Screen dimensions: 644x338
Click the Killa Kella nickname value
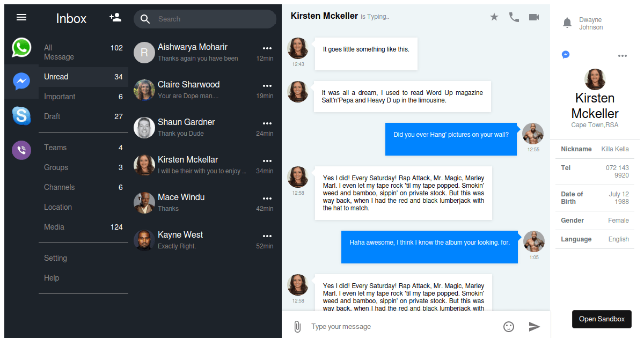coord(615,149)
